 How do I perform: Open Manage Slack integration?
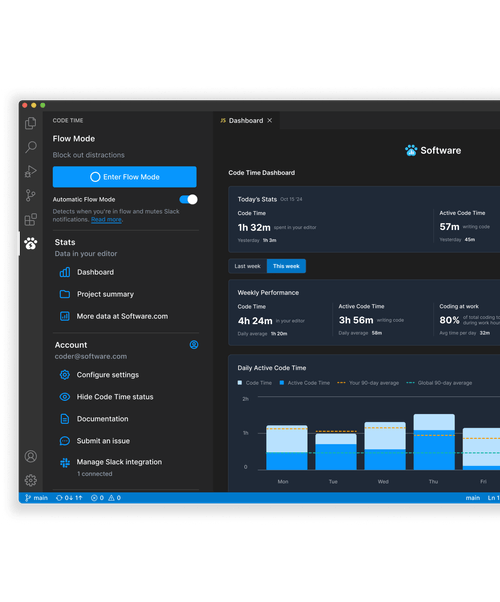[119, 462]
